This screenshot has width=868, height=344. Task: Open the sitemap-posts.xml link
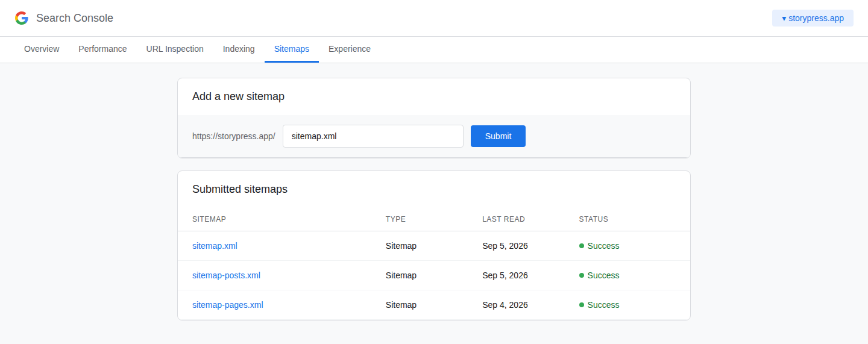tap(226, 275)
